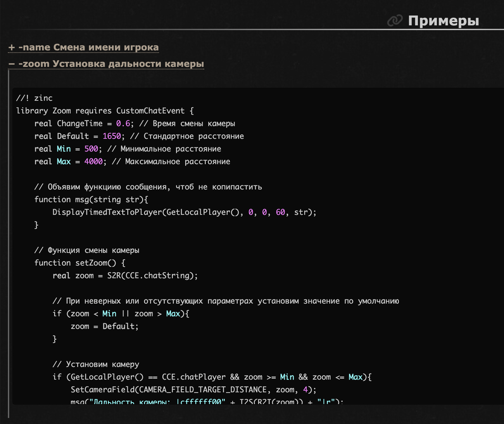Click the "//! zinc" line in the code

(x=34, y=98)
